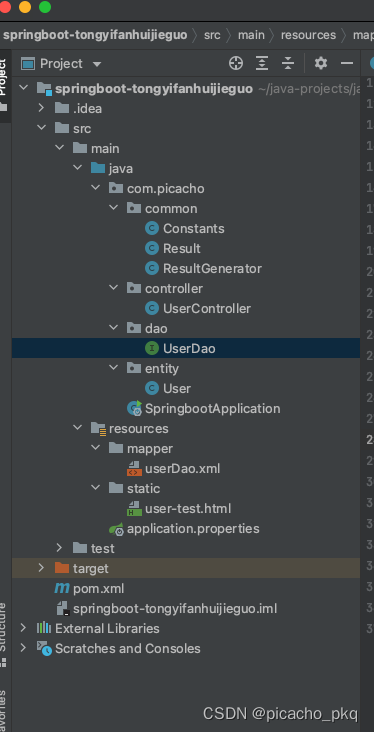The height and width of the screenshot is (732, 374).
Task: Click the SpringbootApplication run class icon
Action: point(134,408)
